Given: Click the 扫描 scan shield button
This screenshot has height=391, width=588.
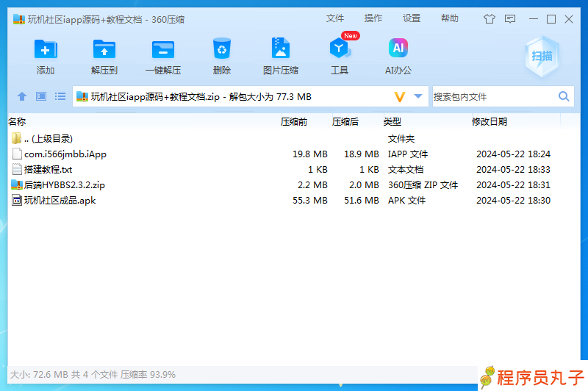Looking at the screenshot, I should pyautogui.click(x=542, y=57).
